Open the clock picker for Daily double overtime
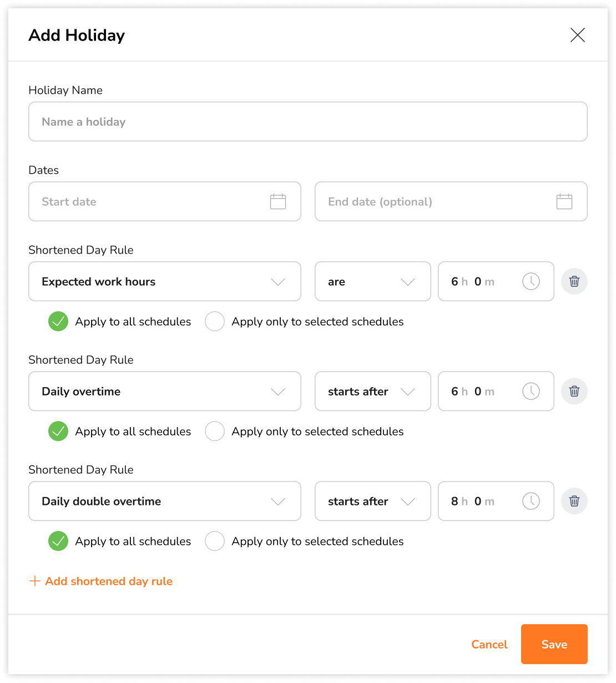Screen dimensions: 616x683 (531, 501)
